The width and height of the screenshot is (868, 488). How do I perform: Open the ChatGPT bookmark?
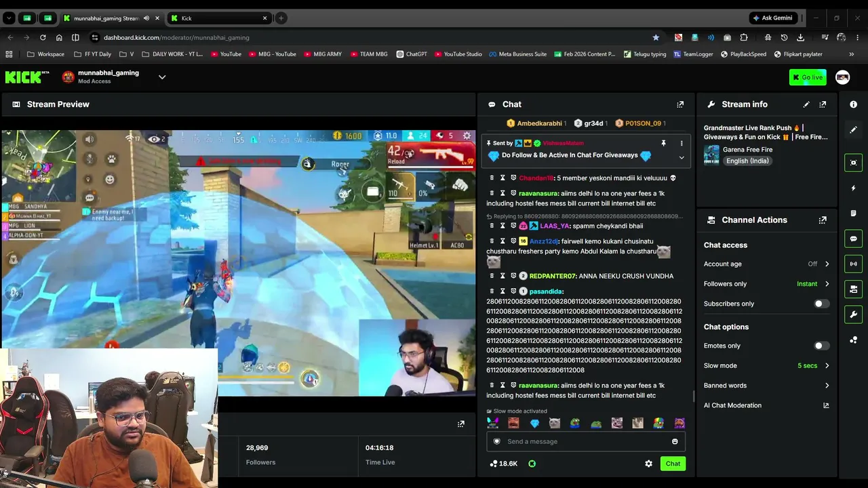[x=412, y=54]
